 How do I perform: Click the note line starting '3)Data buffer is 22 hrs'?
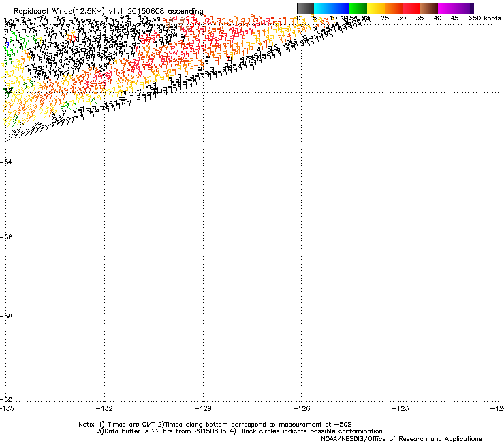click(x=240, y=431)
